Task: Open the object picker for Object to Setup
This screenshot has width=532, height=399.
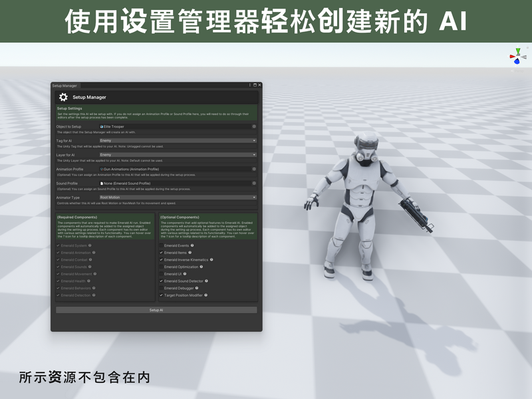Action: (254, 126)
